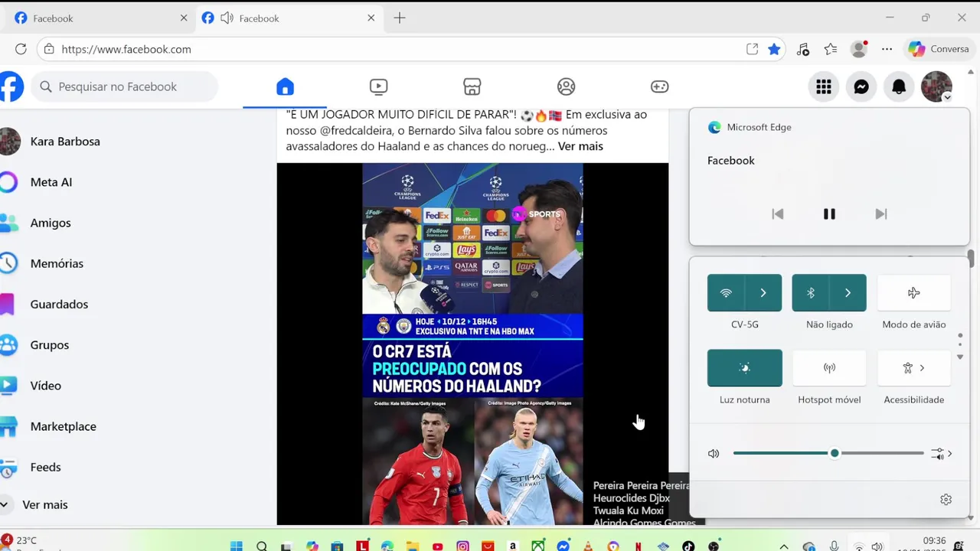Skip to next media track
Viewport: 980px width, 551px height.
pyautogui.click(x=880, y=214)
